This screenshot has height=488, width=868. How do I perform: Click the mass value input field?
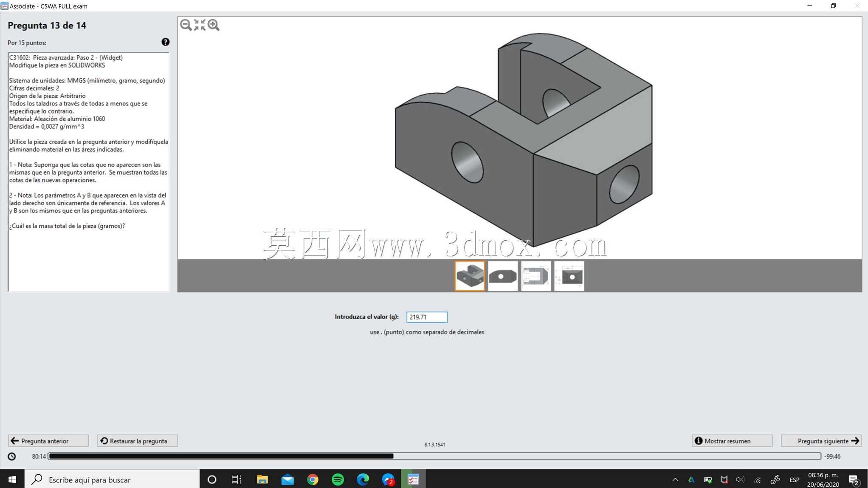427,317
